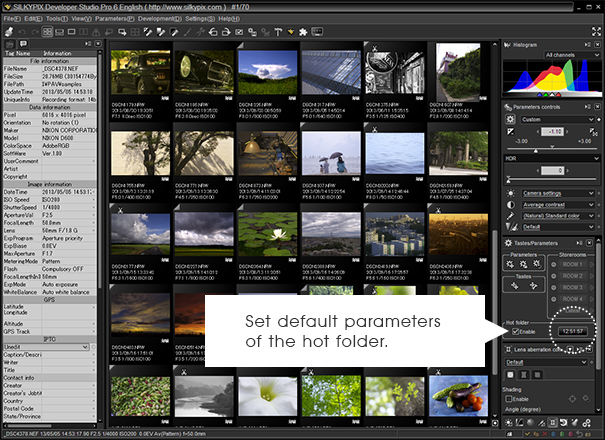
Task: Click the open file toolbar icon
Action: pos(9,32)
